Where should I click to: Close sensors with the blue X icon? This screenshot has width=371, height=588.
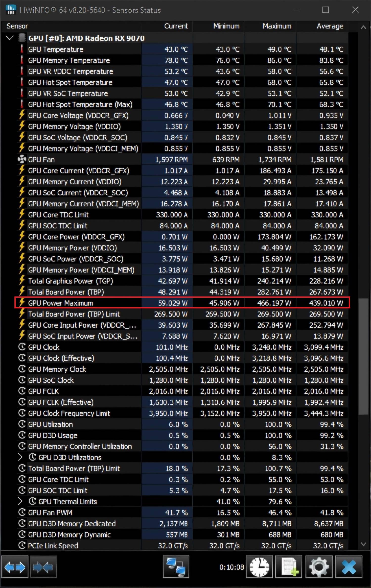point(349,567)
